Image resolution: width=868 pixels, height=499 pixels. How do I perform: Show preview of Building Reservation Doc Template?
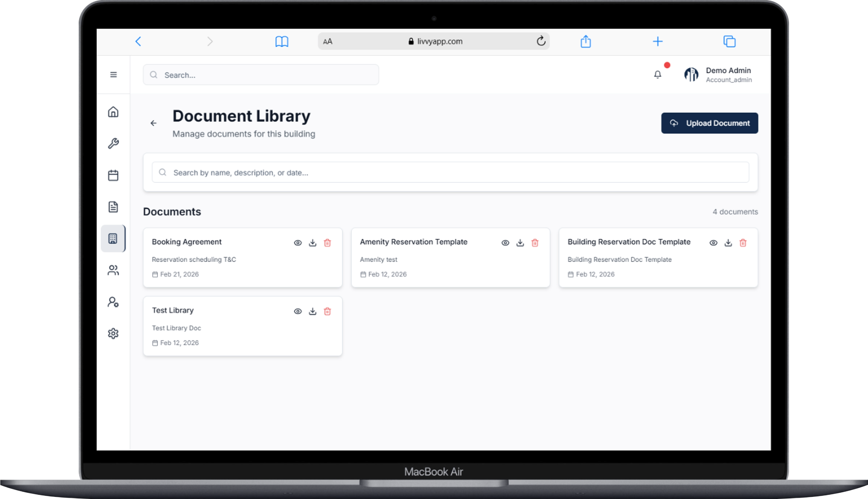(713, 243)
